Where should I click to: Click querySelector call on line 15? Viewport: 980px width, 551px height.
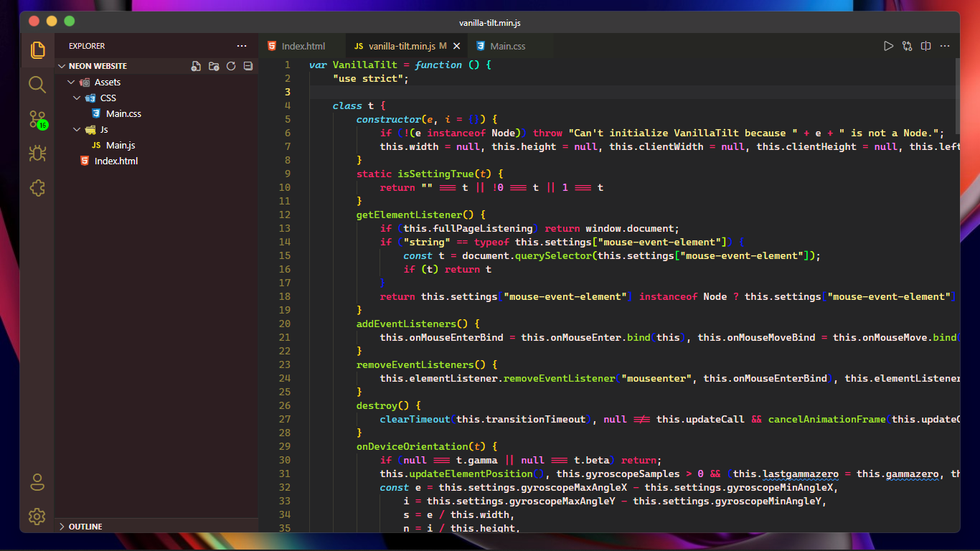pyautogui.click(x=553, y=255)
